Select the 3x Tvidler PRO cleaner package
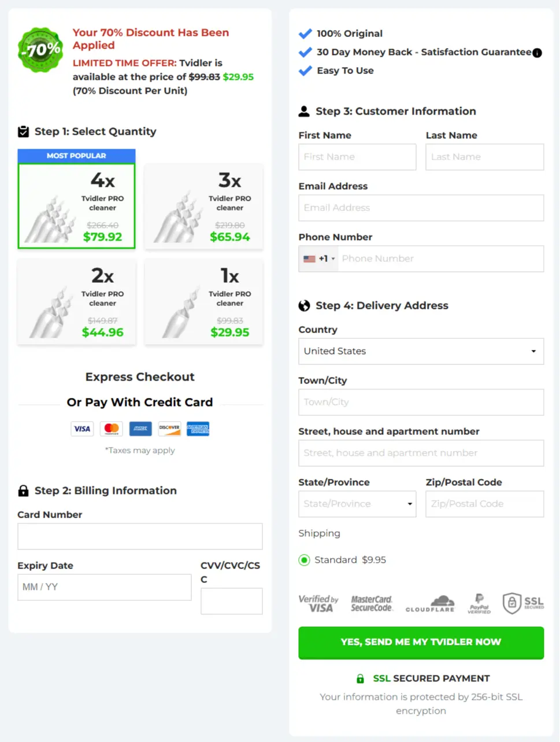The image size is (560, 742). 203,206
